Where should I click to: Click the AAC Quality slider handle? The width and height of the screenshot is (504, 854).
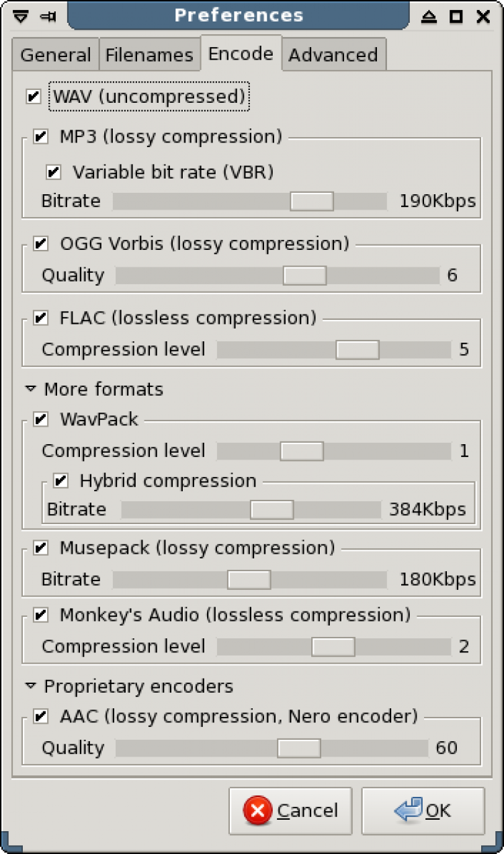(299, 748)
